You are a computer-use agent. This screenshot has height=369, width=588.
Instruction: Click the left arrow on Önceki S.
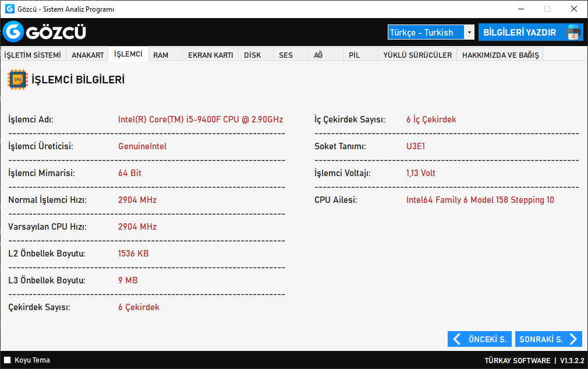coord(457,339)
